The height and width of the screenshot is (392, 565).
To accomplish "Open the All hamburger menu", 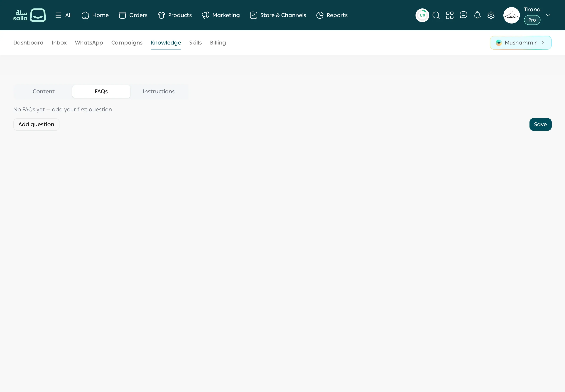I will coord(63,15).
